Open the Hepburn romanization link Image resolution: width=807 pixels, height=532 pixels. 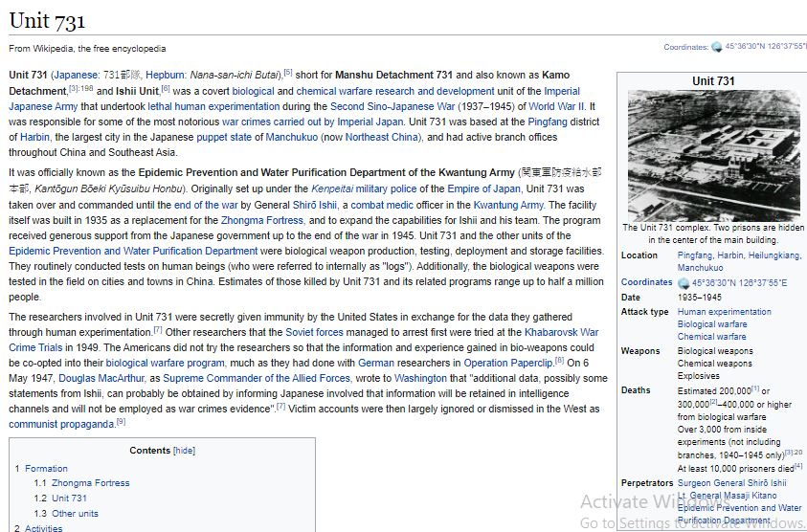[x=166, y=76]
